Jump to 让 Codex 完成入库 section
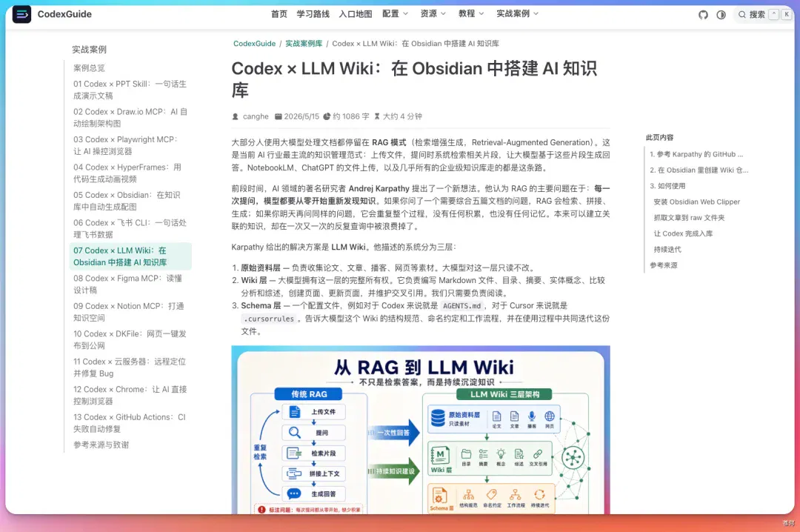This screenshot has height=532, width=800. coord(683,233)
